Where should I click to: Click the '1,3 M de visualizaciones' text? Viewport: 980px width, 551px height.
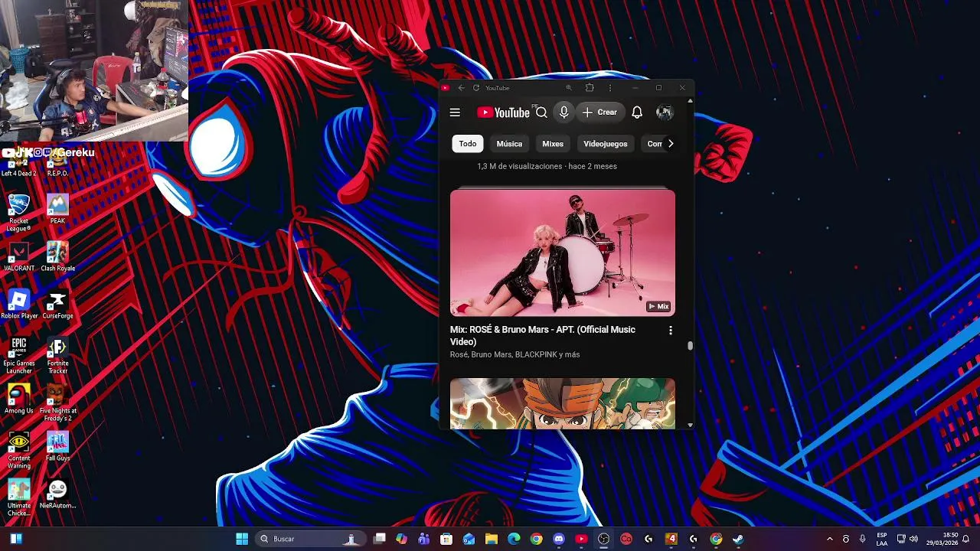[519, 166]
